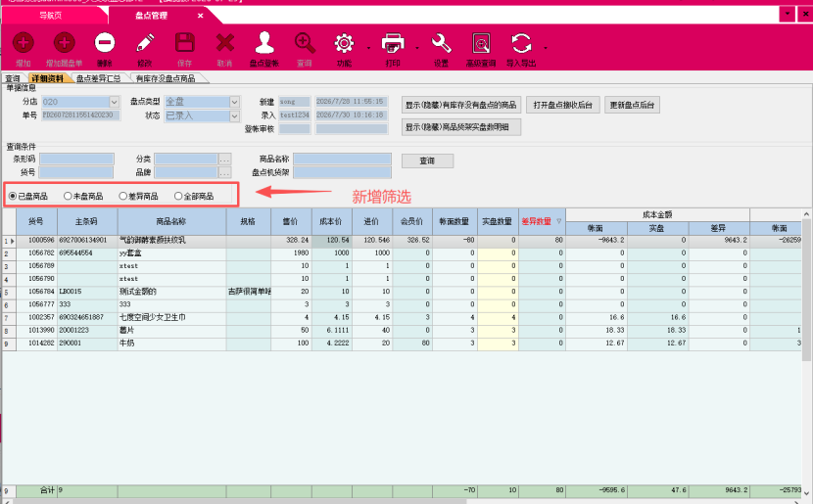Switch to the 有库存没盘点商品 sub-tab

166,78
